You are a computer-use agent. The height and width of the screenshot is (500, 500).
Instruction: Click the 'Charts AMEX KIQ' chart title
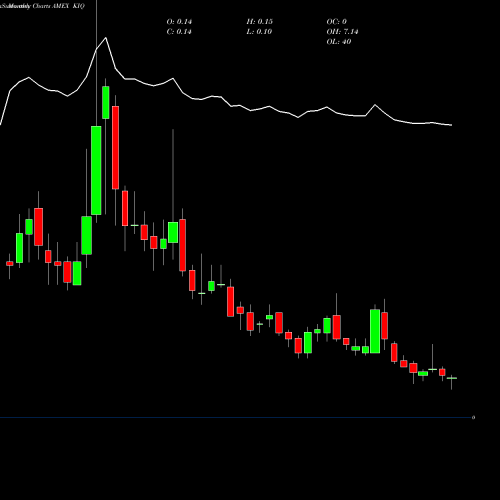point(58,6)
